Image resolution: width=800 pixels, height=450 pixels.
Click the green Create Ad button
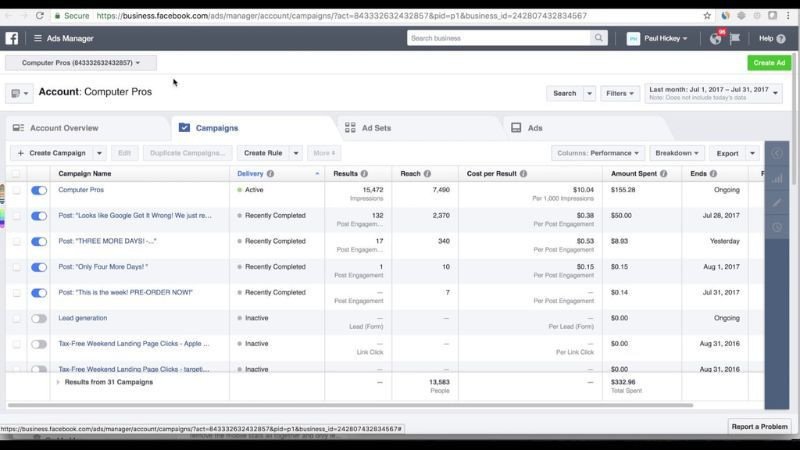point(769,63)
